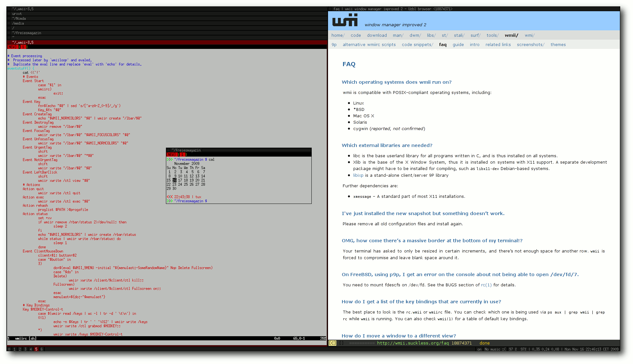633x364 pixels.
Task: Click the 'Event CreateTag' line in the editor
Action: click(37, 114)
